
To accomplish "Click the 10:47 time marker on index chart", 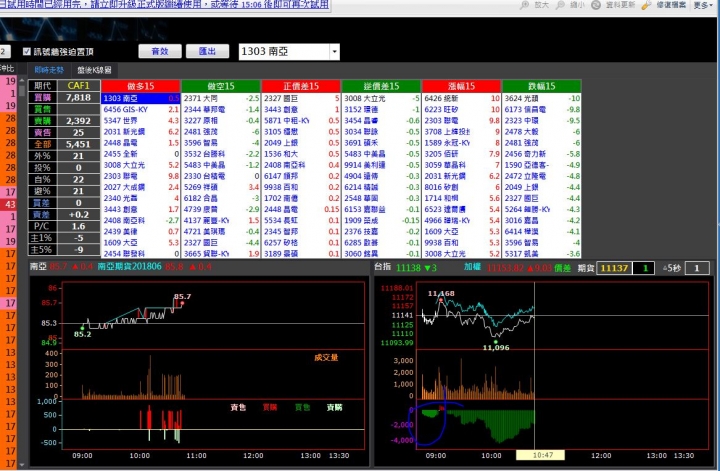I will click(540, 455).
